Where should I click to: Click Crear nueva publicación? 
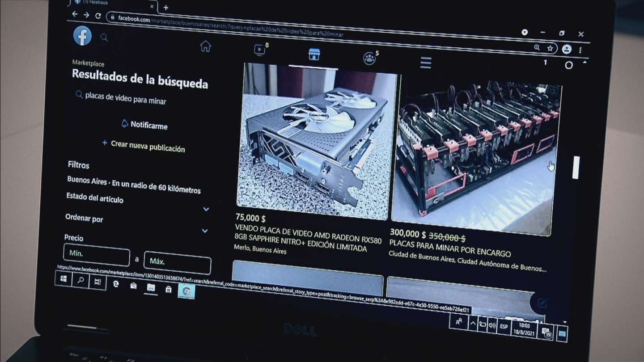click(144, 146)
